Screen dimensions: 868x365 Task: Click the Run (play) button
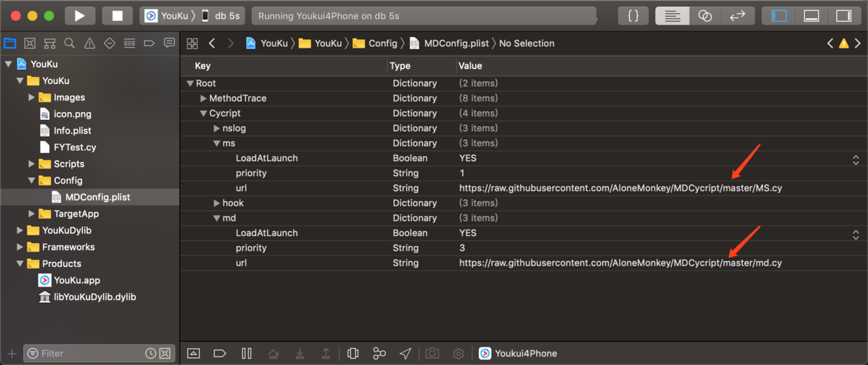point(80,15)
